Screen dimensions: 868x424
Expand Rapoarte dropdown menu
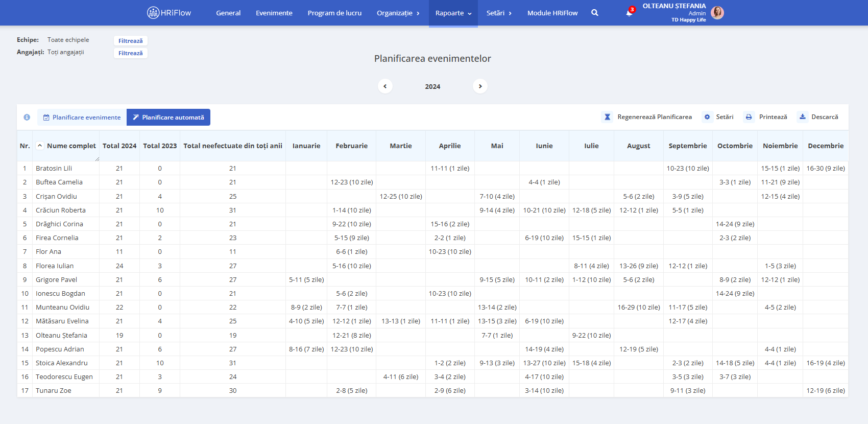453,13
